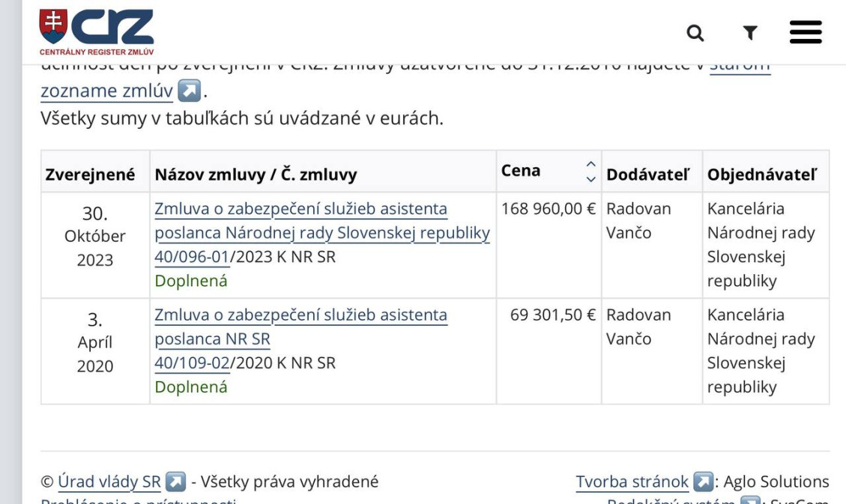Image resolution: width=846 pixels, height=504 pixels.
Task: Click external icon beside Tvorba stránok
Action: tap(703, 482)
